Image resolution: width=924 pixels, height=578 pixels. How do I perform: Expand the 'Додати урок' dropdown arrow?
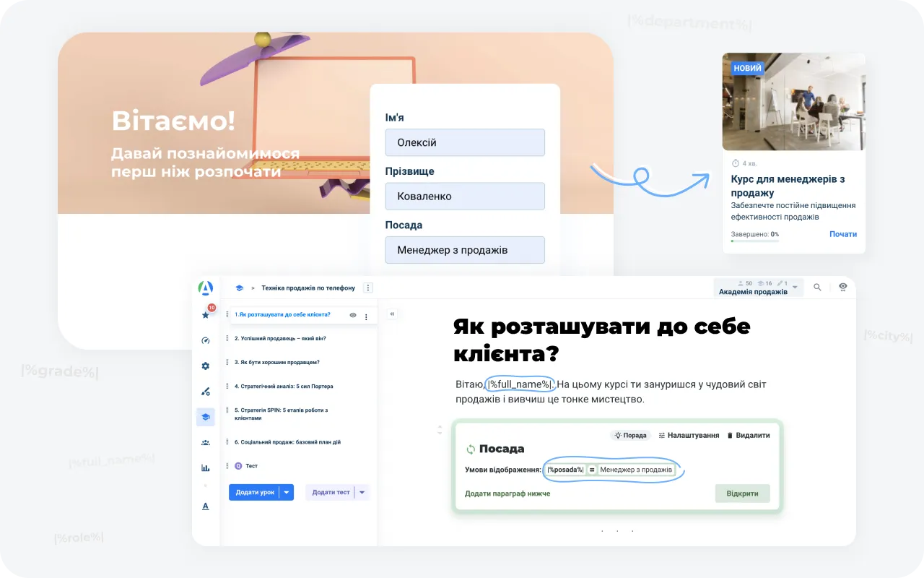287,492
